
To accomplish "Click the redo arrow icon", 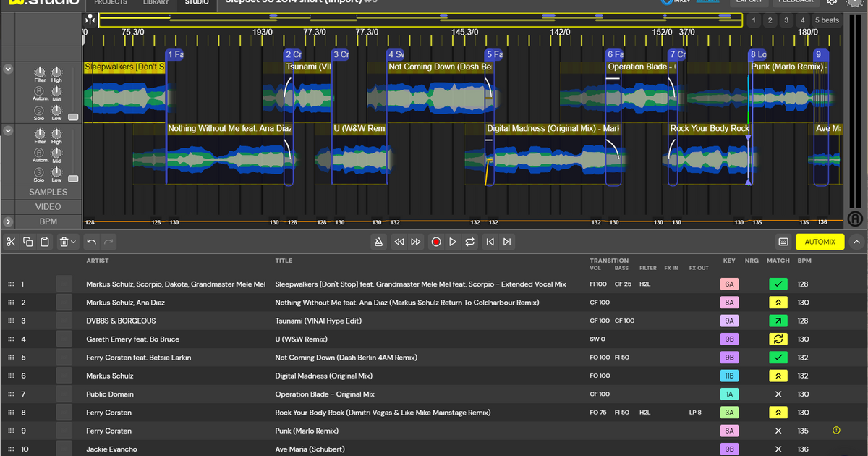I will click(109, 242).
